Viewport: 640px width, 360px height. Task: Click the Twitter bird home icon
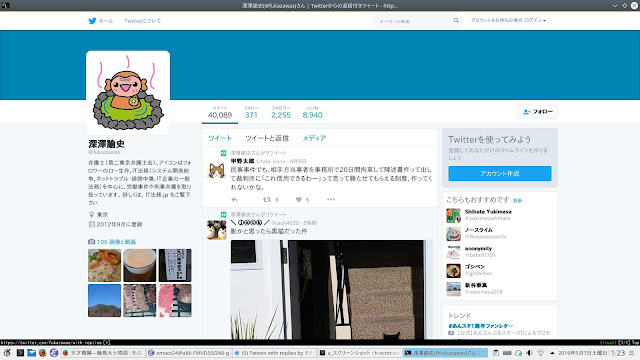point(92,21)
